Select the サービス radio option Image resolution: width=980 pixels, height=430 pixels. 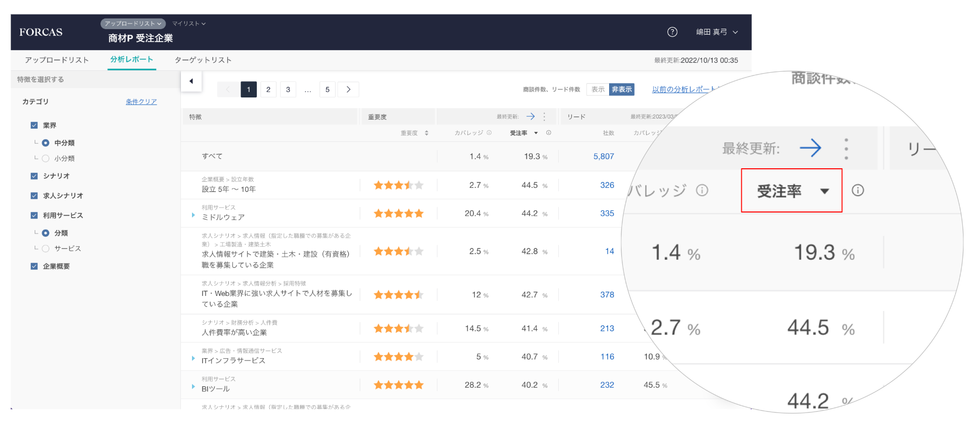46,249
